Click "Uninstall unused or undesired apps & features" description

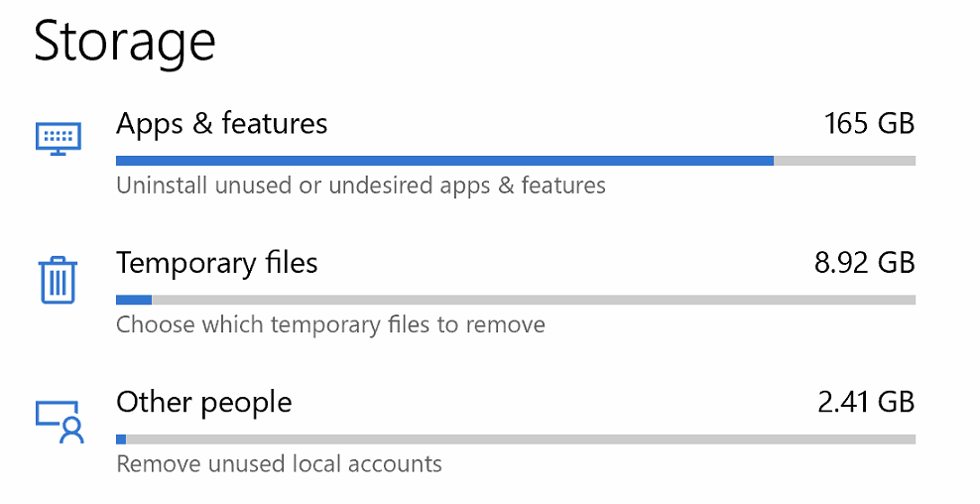360,186
